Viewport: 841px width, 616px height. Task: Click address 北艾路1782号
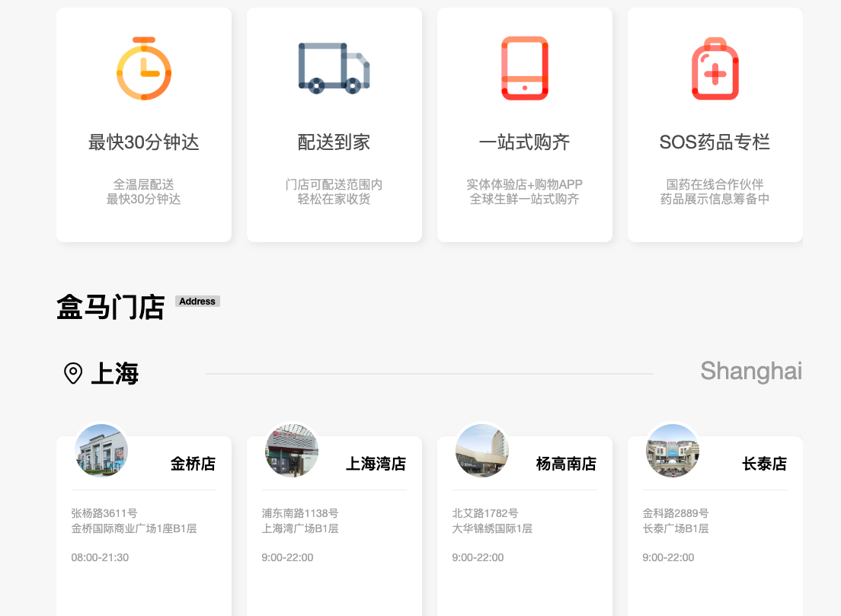[484, 513]
